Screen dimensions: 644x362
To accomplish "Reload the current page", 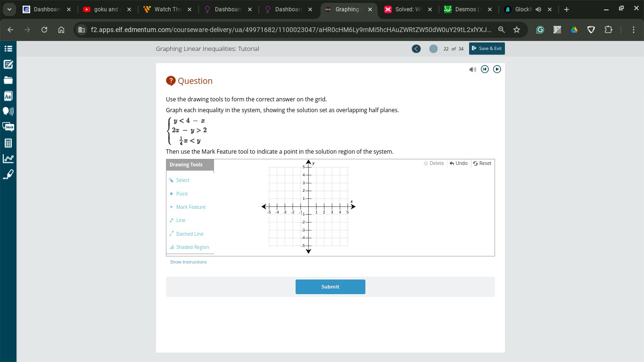I will (x=44, y=30).
